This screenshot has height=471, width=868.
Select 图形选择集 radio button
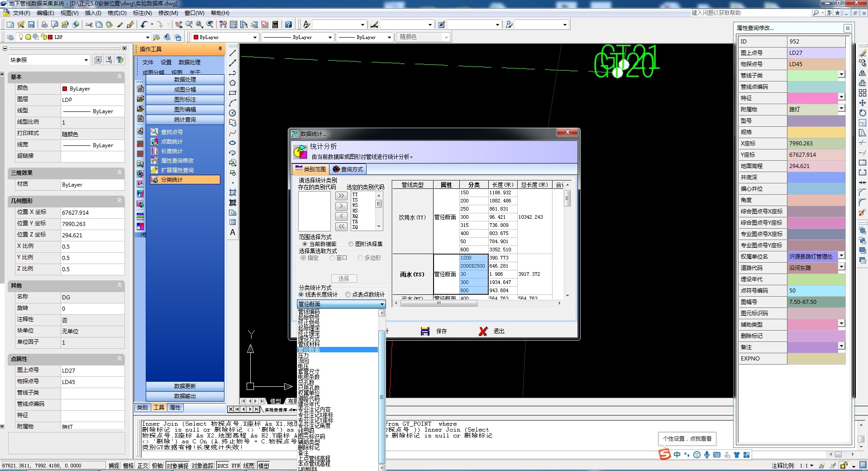[x=351, y=244]
